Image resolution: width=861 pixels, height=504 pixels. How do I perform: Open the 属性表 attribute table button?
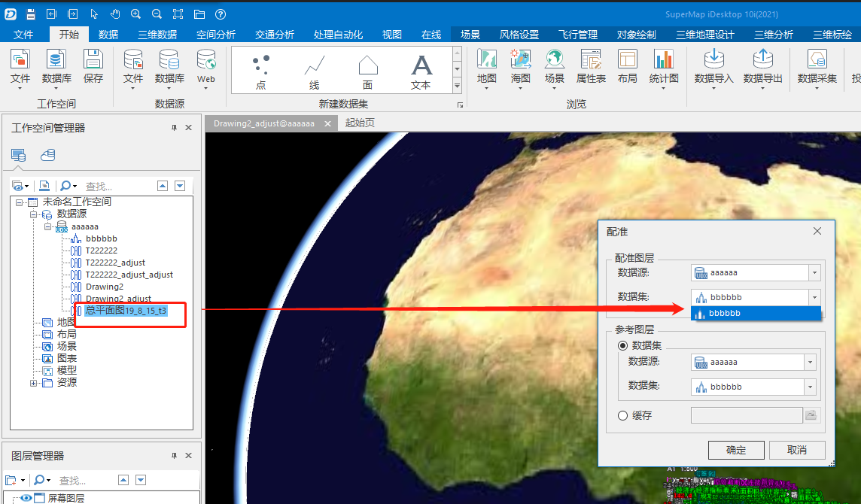pyautogui.click(x=591, y=67)
